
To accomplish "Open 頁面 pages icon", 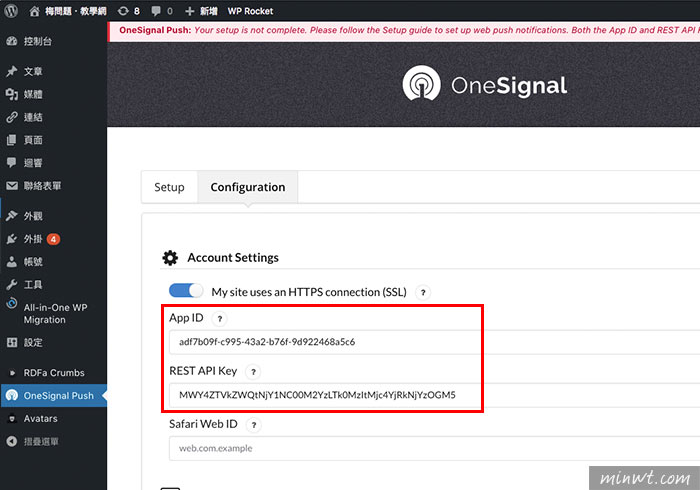I will tap(12, 140).
